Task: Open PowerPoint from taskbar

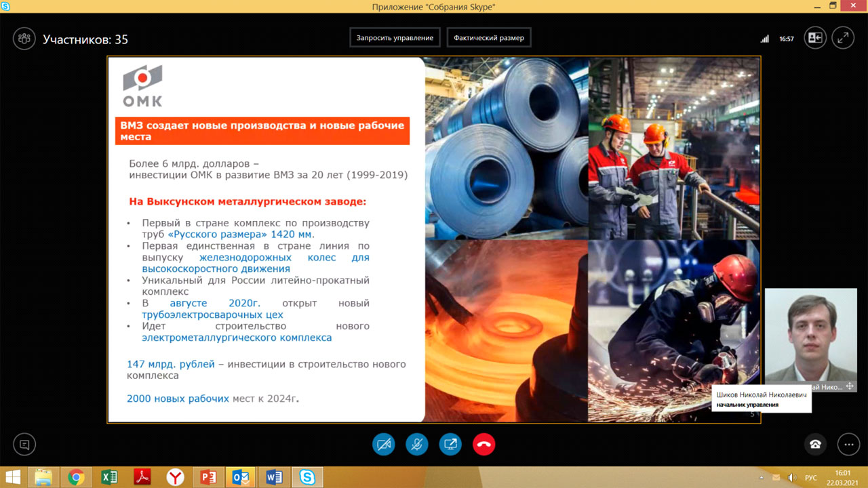Action: coord(208,477)
